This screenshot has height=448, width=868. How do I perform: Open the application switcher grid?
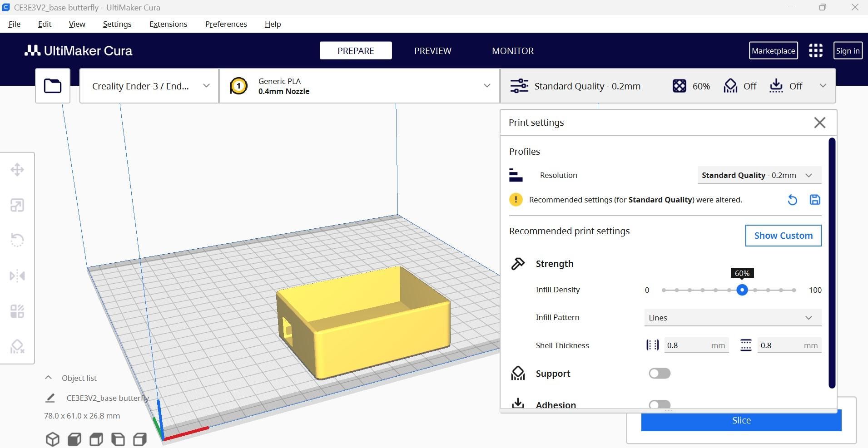click(x=816, y=50)
